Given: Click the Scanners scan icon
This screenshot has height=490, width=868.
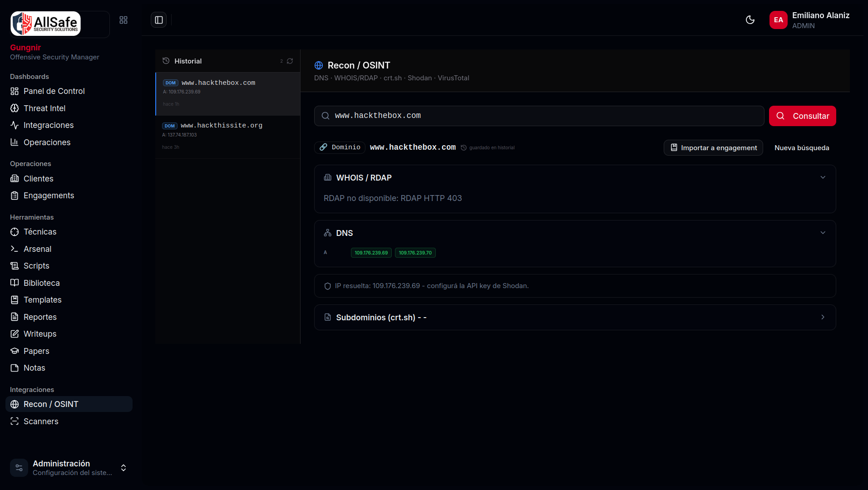Looking at the screenshot, I should [x=15, y=421].
